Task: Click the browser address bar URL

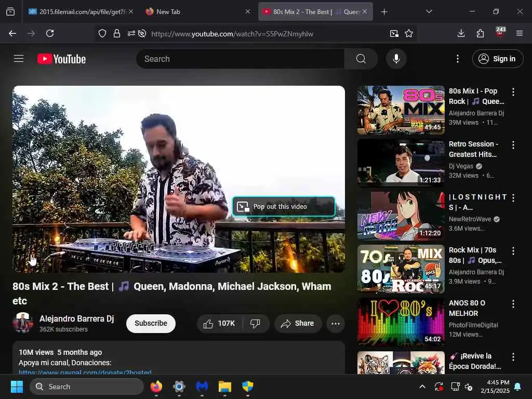Action: pos(232,34)
